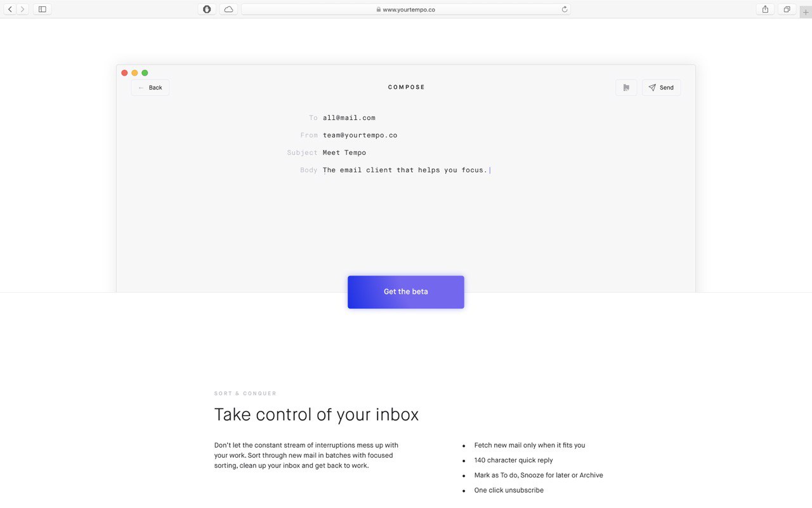The width and height of the screenshot is (812, 508).
Task: Open the Safari share button
Action: (x=765, y=10)
